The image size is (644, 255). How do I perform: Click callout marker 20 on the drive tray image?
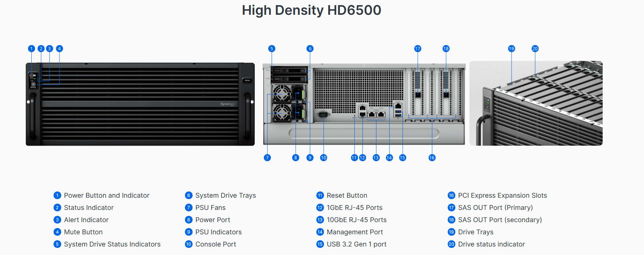[535, 48]
